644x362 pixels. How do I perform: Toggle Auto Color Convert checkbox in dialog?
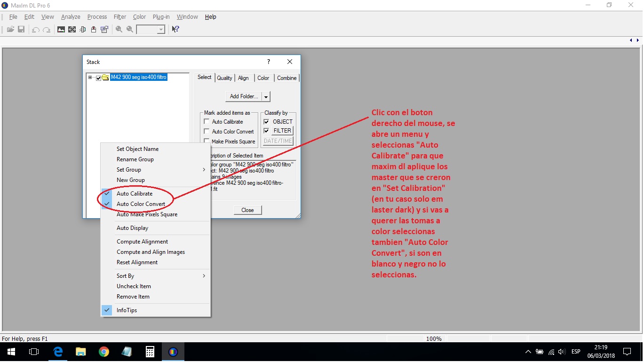click(207, 132)
